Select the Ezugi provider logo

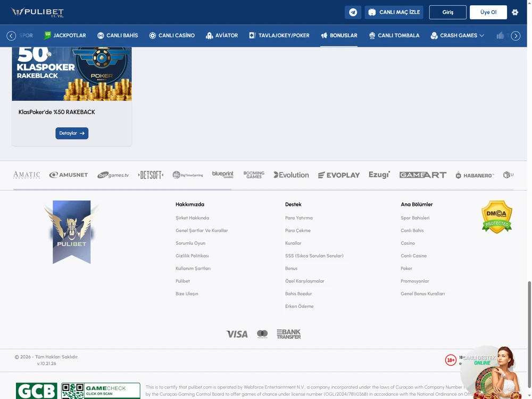(x=379, y=174)
